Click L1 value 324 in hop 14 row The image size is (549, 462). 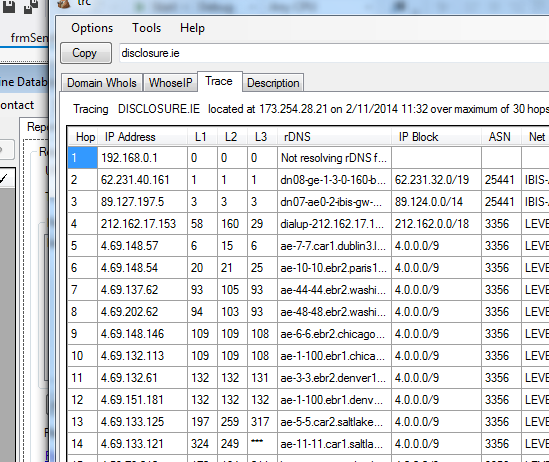pyautogui.click(x=202, y=444)
